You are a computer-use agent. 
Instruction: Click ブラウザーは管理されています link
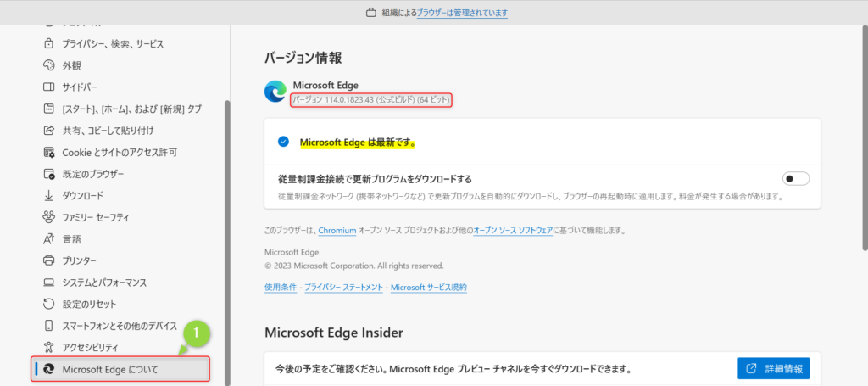pyautogui.click(x=462, y=13)
